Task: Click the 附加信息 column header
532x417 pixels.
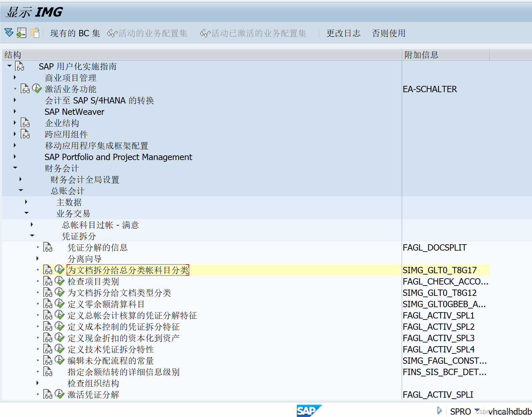Action: [x=446, y=55]
